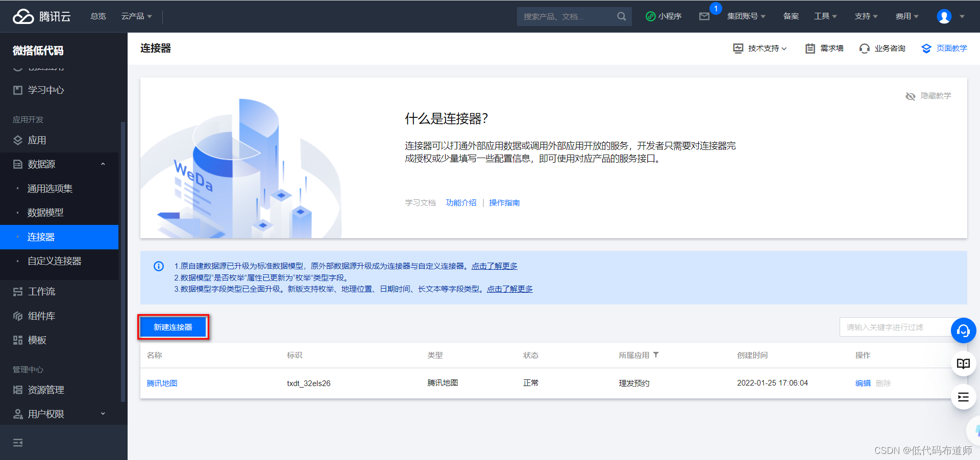Viewport: 980px width, 460px height.
Task: Open the 小程序 mini program link
Action: tap(664, 16)
